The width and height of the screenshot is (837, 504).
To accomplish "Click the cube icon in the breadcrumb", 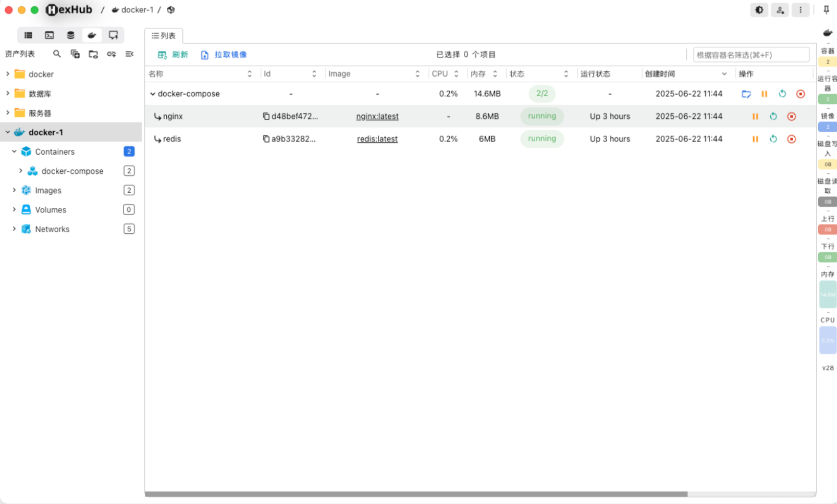I will coord(171,10).
